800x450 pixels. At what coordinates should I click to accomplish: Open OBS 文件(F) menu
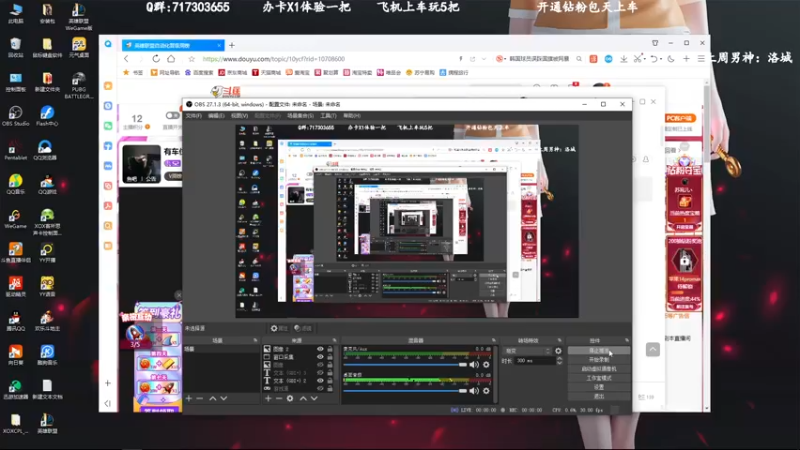point(193,116)
